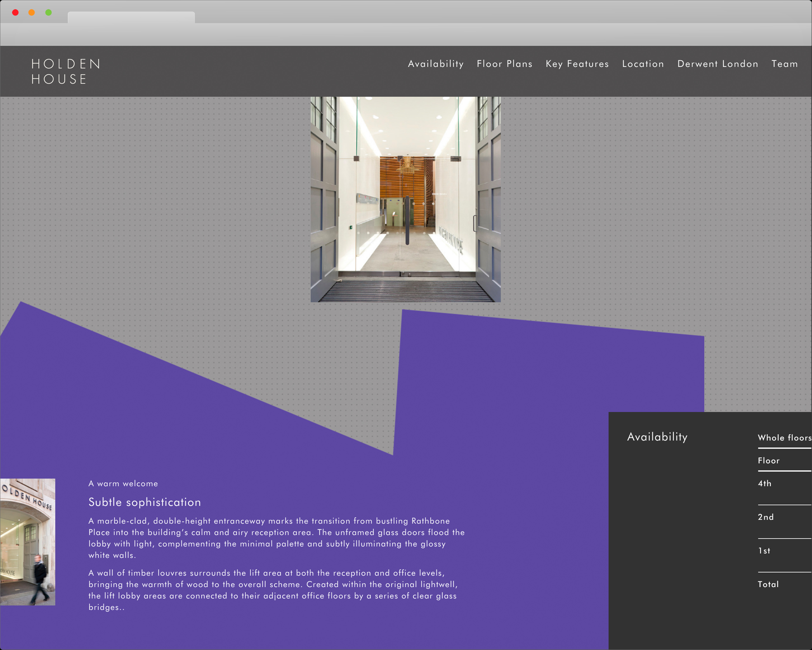The image size is (812, 650).
Task: Click the Subtle sophistication heading
Action: click(x=145, y=502)
